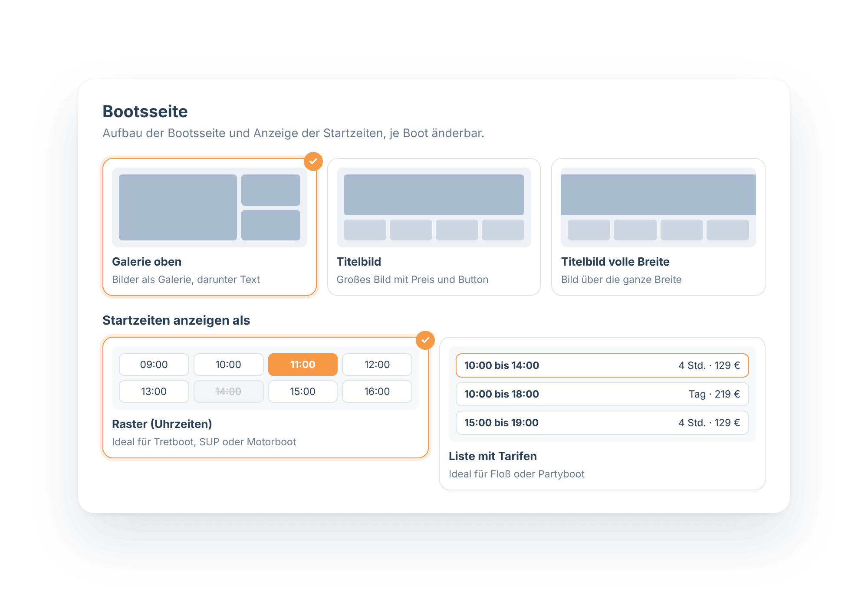The width and height of the screenshot is (868, 592).
Task: Click 'Bild über die ganze Breite' text
Action: click(x=621, y=280)
